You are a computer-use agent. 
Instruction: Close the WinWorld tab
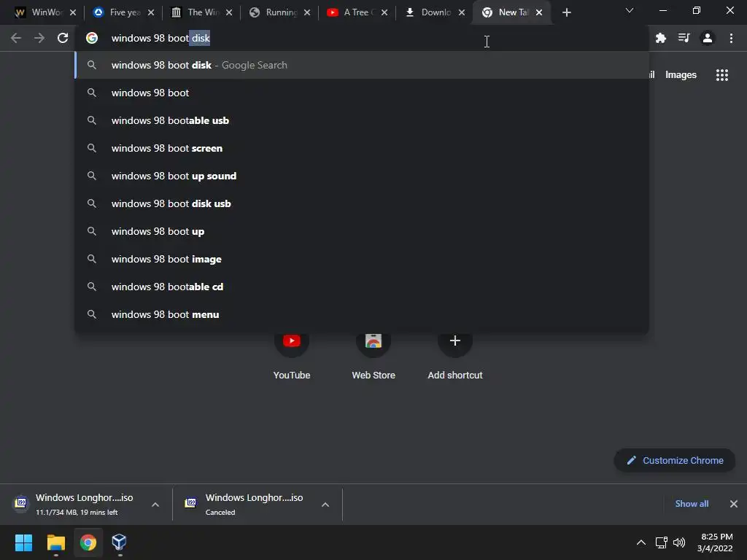pos(73,12)
